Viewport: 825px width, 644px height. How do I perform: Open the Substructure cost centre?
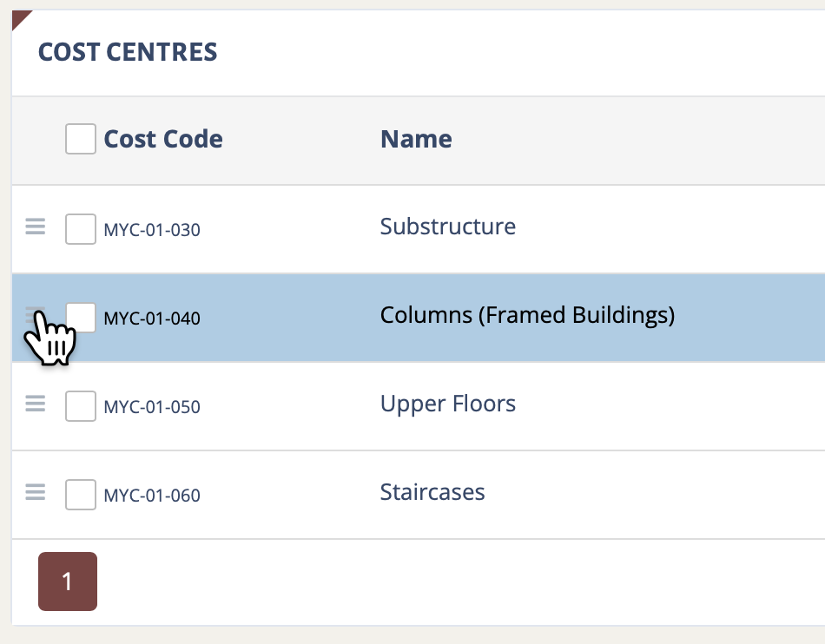click(448, 227)
